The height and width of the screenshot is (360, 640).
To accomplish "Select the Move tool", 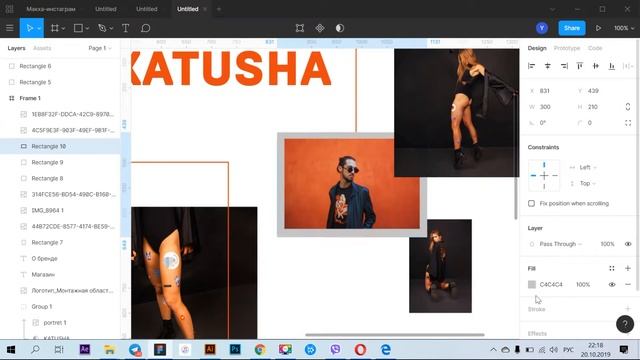I will (x=29, y=28).
